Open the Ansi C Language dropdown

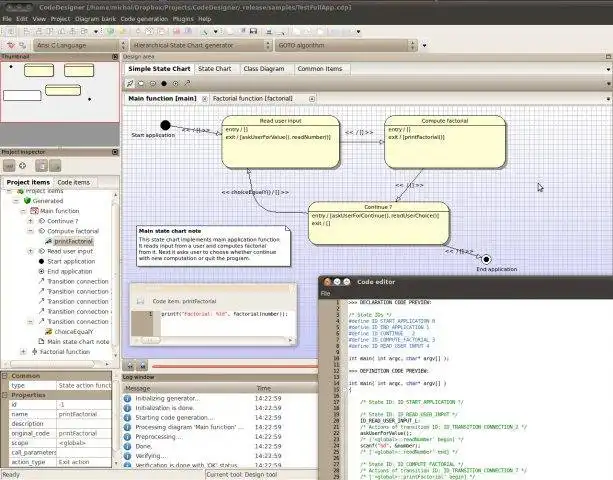(80, 45)
